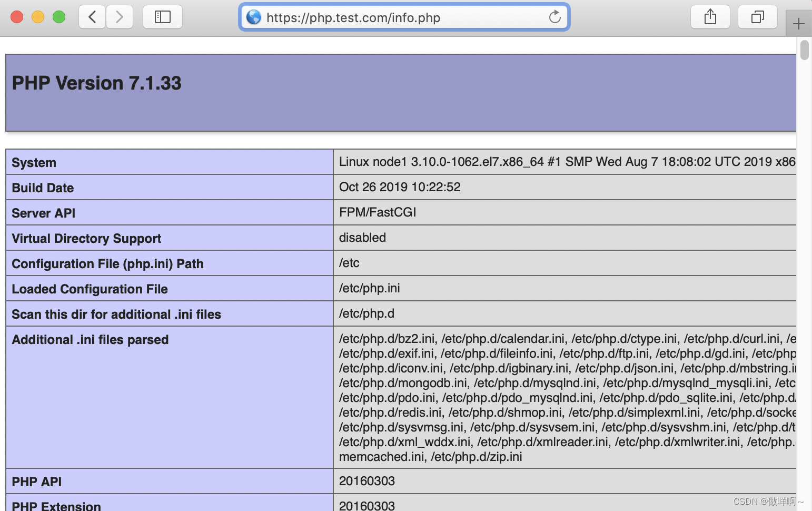Viewport: 812px width, 511px height.
Task: Click the /etc path value
Action: [x=349, y=263]
